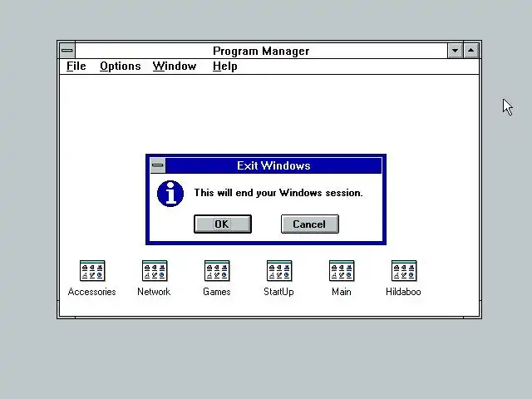Click the information icon in Exit Windows dialog
The image size is (532, 399).
170,194
